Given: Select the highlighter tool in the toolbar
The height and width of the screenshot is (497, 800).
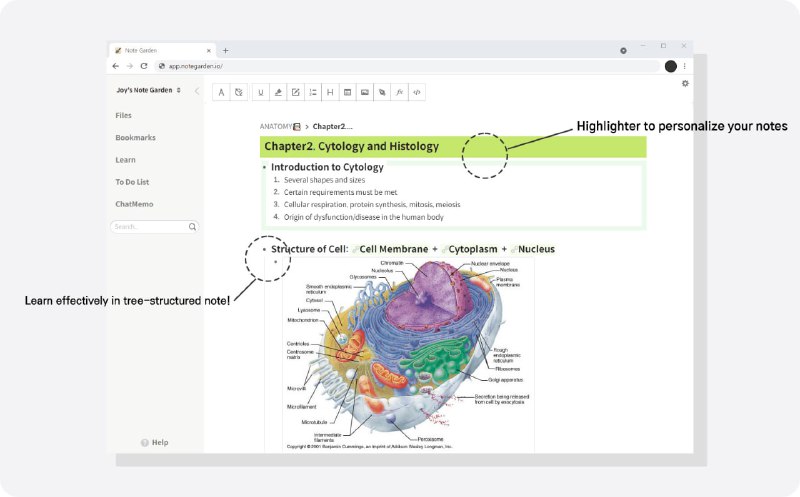Looking at the screenshot, I should [x=278, y=92].
